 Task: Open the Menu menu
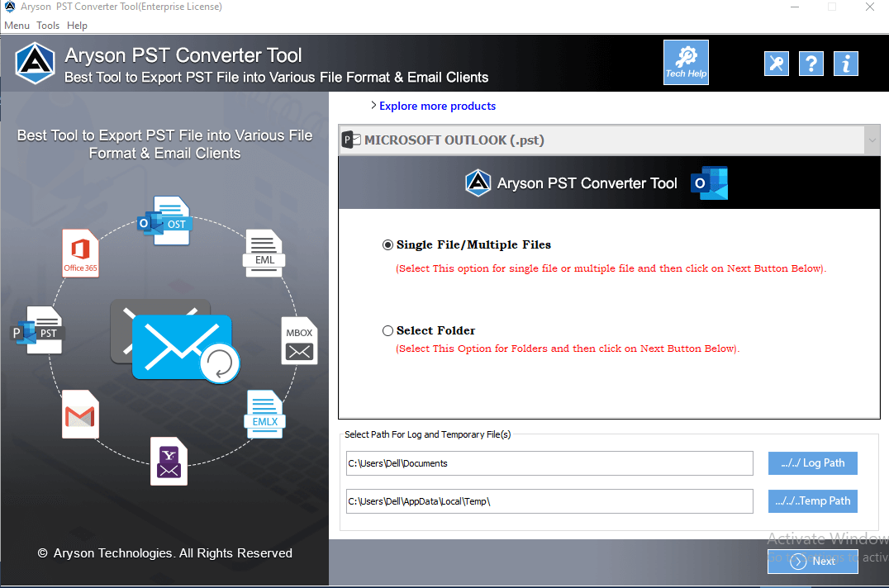pyautogui.click(x=17, y=26)
